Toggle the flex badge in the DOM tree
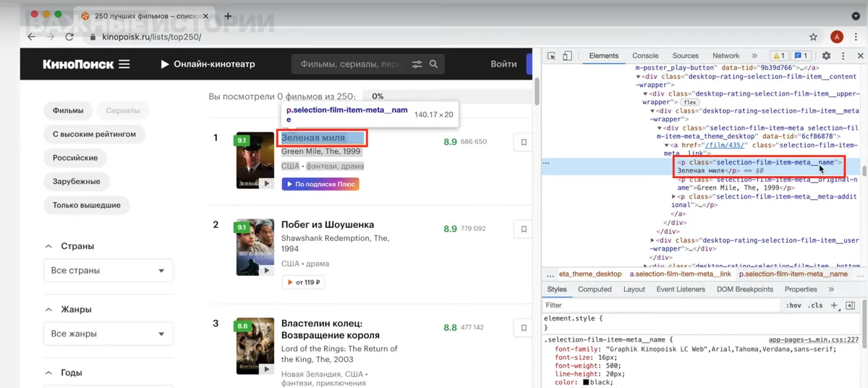 (690, 102)
